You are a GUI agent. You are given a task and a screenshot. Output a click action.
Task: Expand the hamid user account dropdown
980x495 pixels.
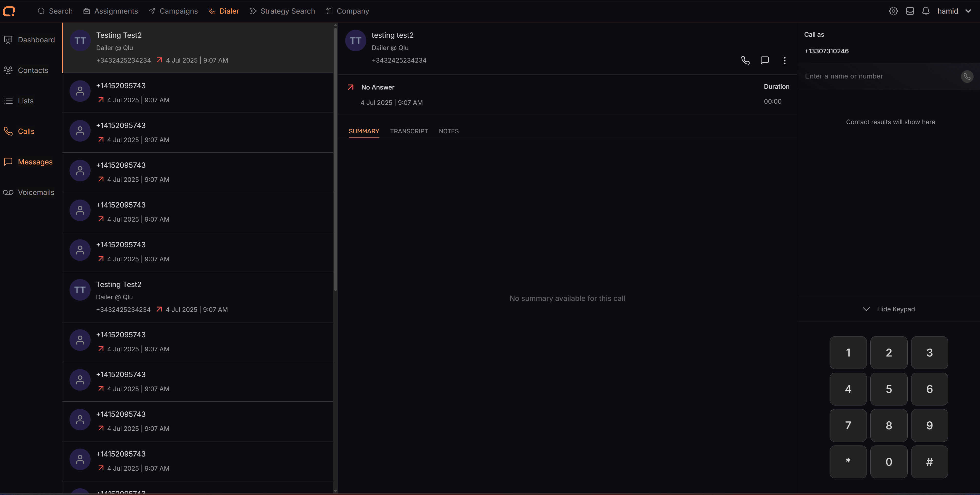(x=954, y=11)
